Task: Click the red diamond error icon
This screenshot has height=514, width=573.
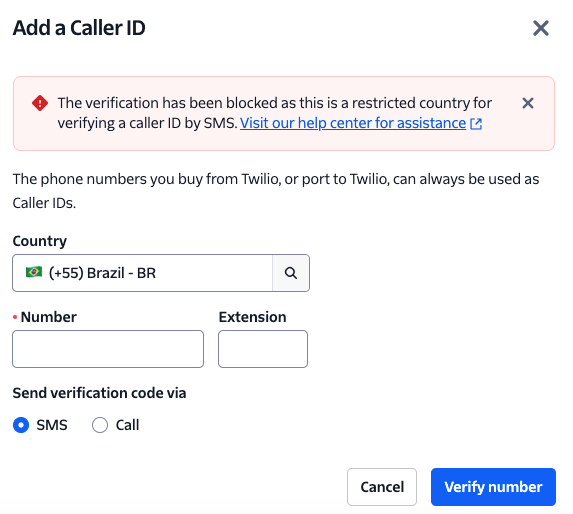Action: [x=40, y=103]
